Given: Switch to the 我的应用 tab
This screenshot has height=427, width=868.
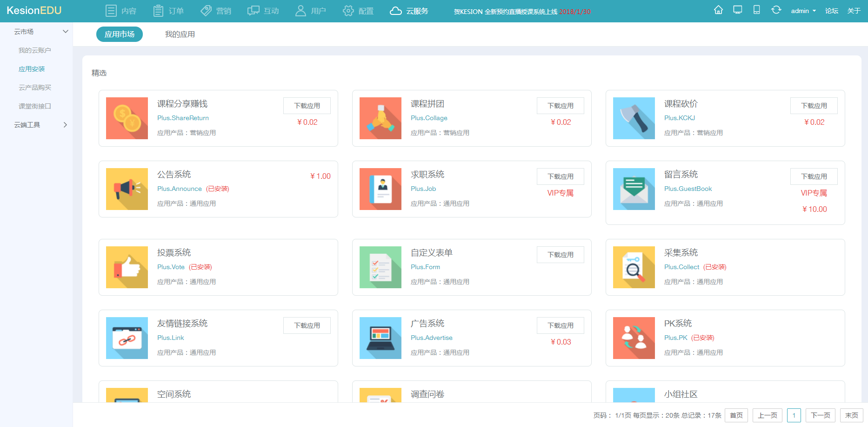Looking at the screenshot, I should point(180,34).
